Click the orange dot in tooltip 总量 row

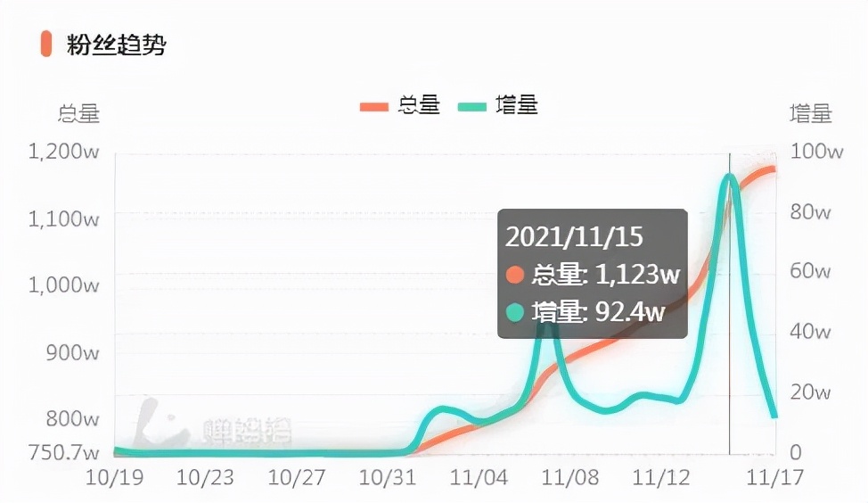click(x=514, y=275)
